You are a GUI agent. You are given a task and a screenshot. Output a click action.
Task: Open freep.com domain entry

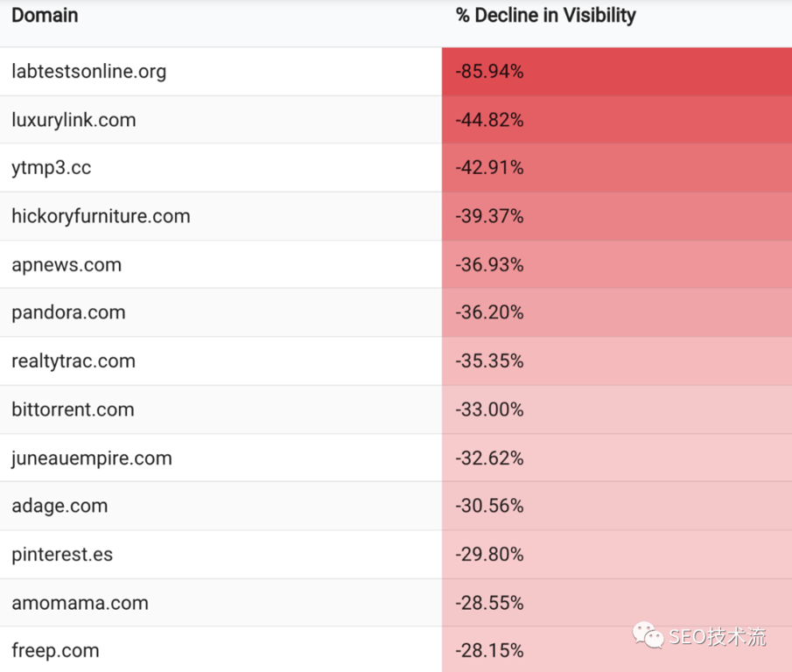point(55,651)
